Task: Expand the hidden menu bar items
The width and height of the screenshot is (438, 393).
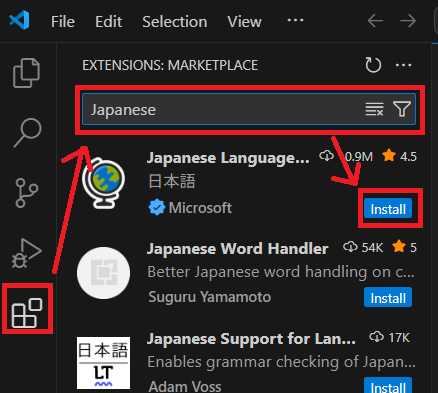Action: tap(295, 20)
